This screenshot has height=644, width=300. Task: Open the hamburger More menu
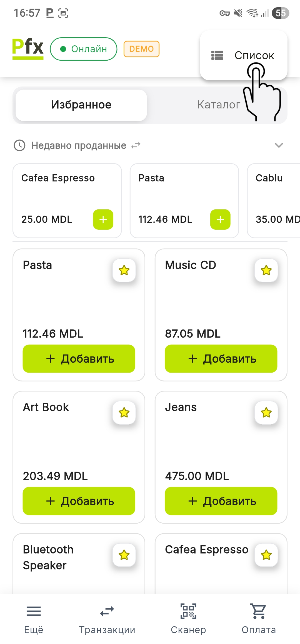tap(34, 611)
